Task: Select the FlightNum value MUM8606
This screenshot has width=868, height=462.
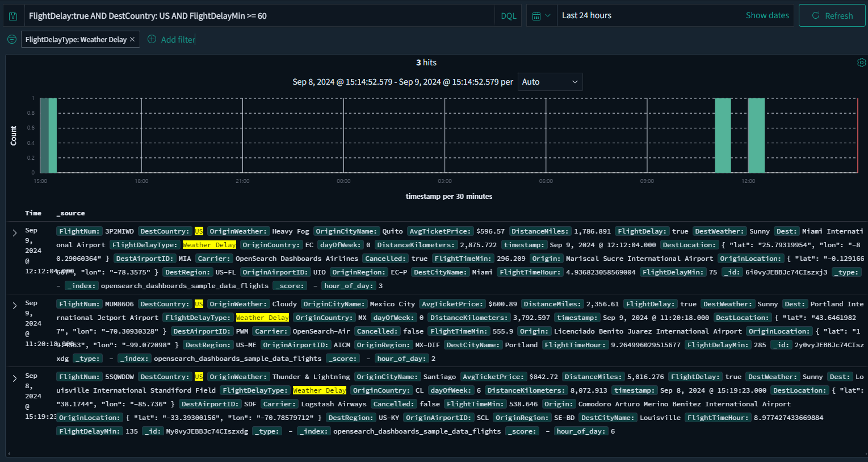Action: tap(119, 304)
